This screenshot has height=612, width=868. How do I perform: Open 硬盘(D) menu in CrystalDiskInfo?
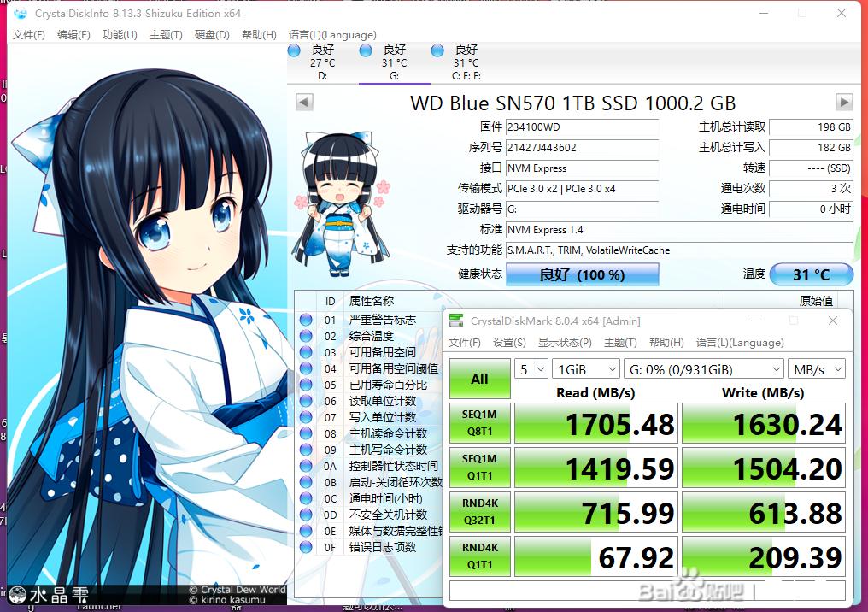coord(212,35)
